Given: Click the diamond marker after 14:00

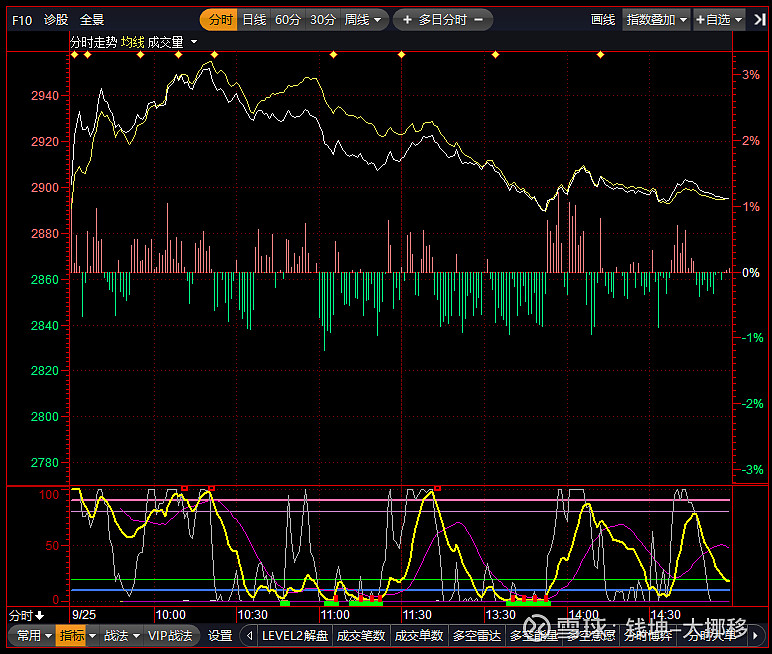Looking at the screenshot, I should pyautogui.click(x=601, y=55).
